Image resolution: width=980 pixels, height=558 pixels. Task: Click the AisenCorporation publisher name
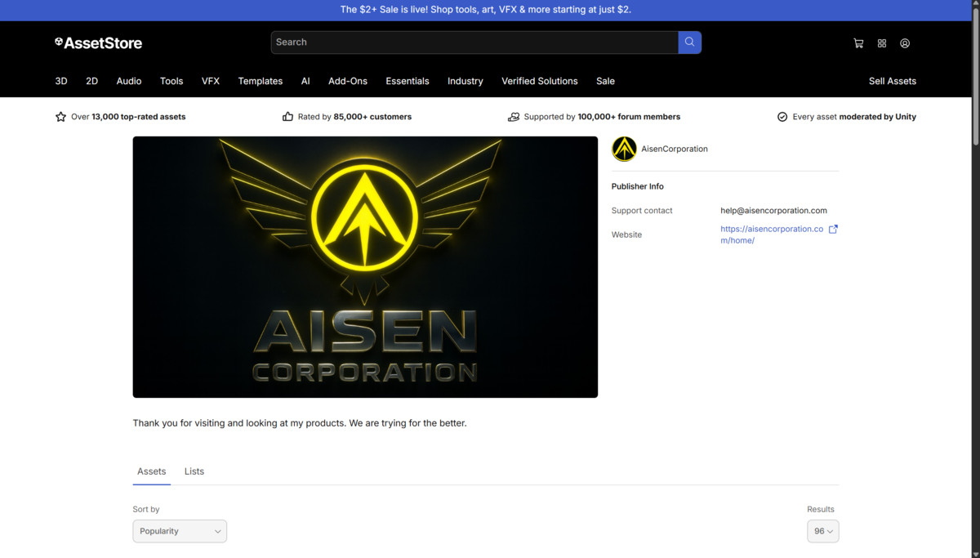(675, 149)
